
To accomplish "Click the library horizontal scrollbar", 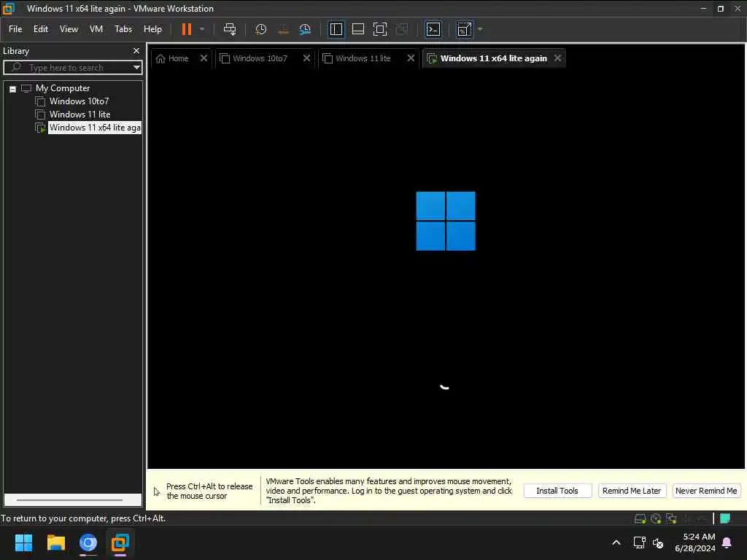I will tap(69, 500).
